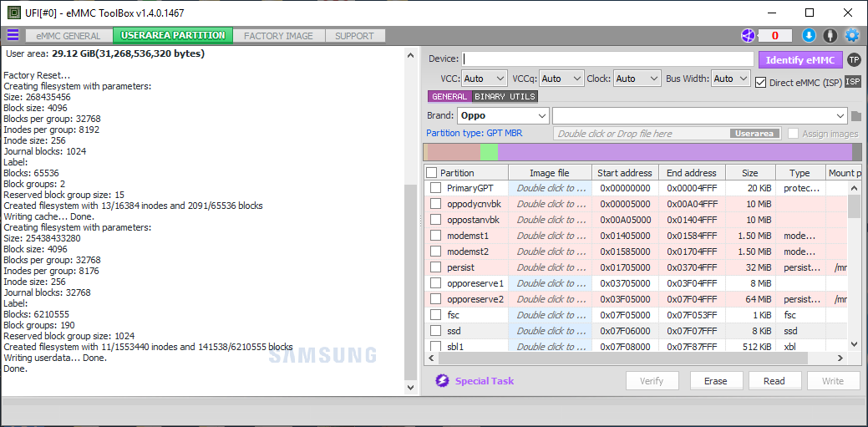
Task: Click the log panel scroll up arrow
Action: pyautogui.click(x=410, y=55)
